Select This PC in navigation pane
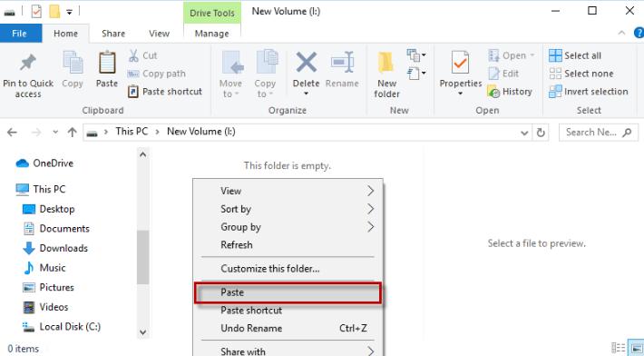This screenshot has width=644, height=356. point(41,189)
